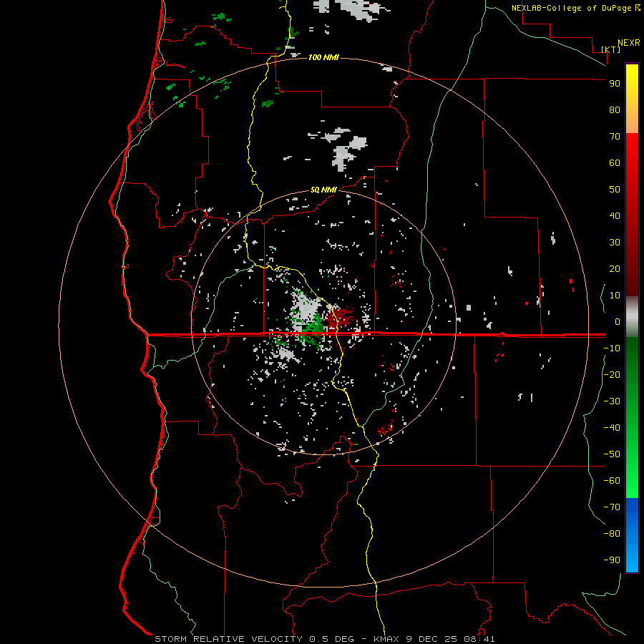Select the 50 NMI range ring label
The image size is (644, 644).
click(323, 190)
